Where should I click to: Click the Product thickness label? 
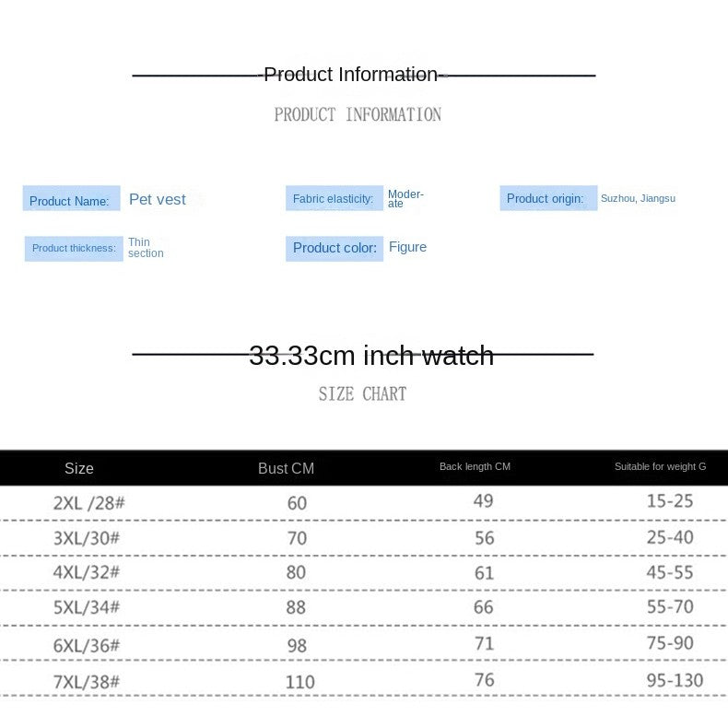[74, 248]
